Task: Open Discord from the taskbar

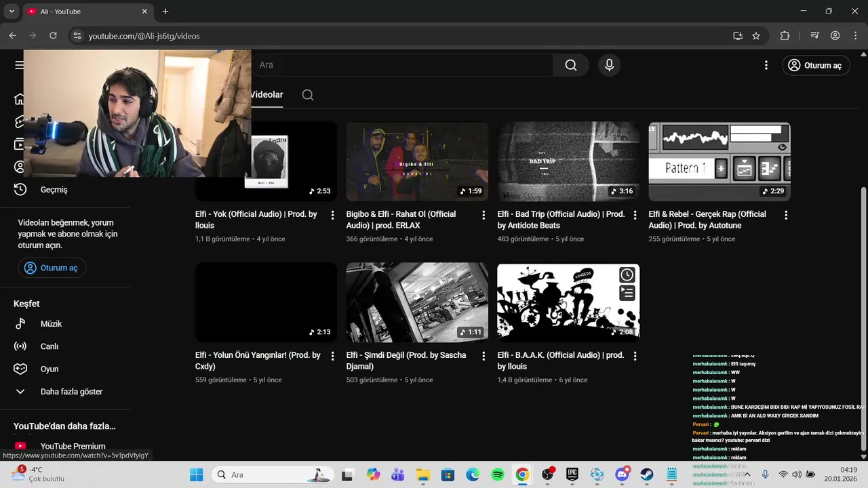Action: tap(622, 475)
